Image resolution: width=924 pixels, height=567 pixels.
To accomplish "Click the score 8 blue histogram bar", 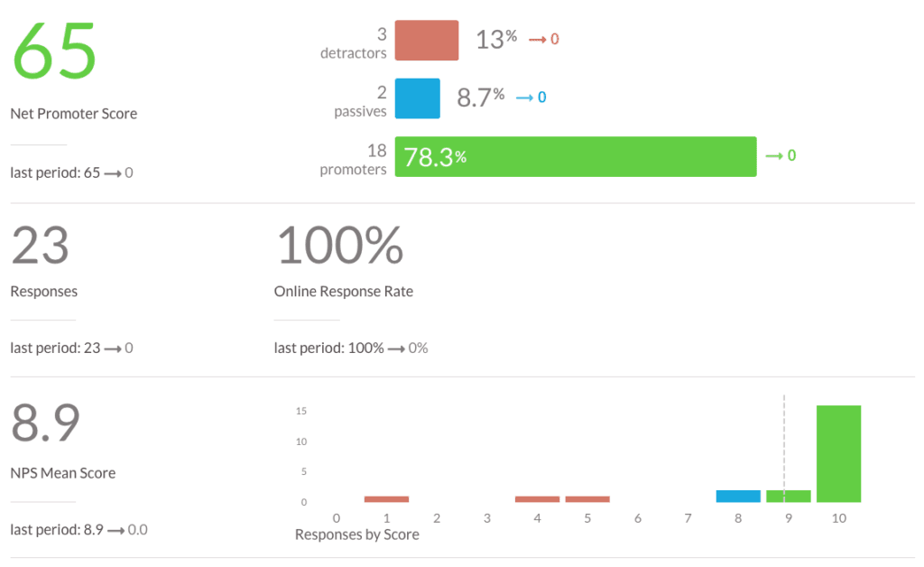I will (738, 496).
